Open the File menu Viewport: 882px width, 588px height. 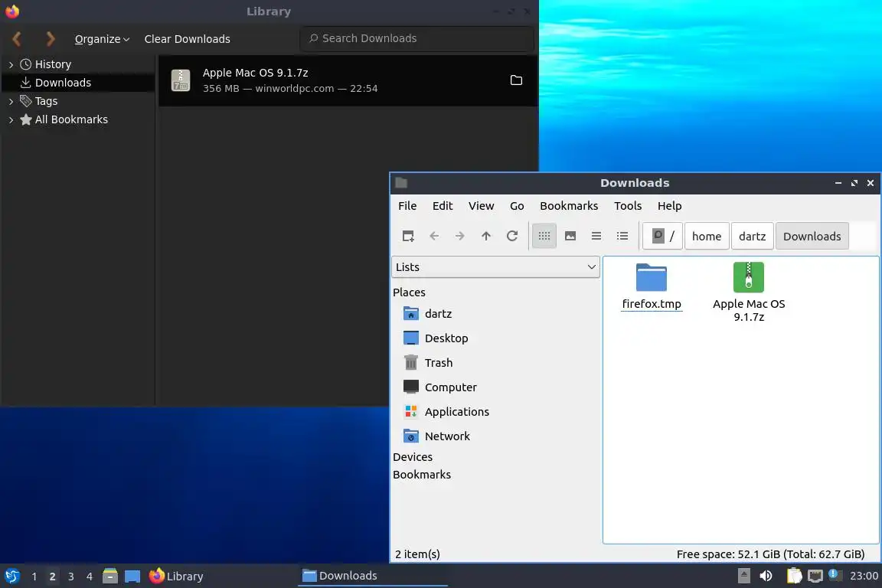tap(407, 206)
